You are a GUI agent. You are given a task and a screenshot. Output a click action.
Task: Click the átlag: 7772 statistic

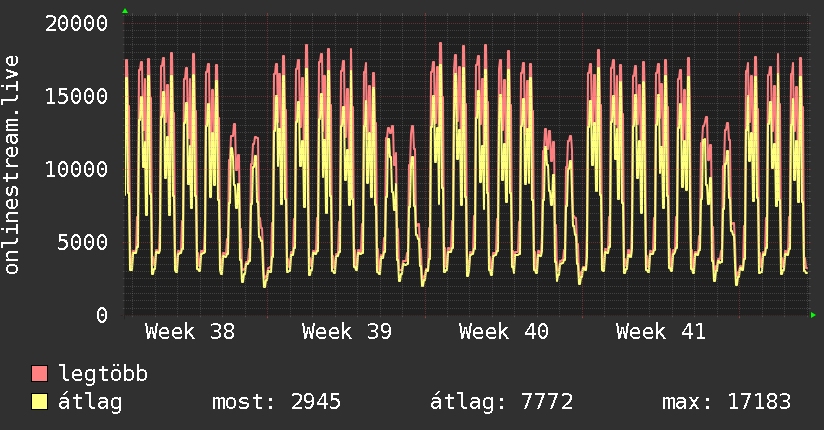click(x=502, y=402)
